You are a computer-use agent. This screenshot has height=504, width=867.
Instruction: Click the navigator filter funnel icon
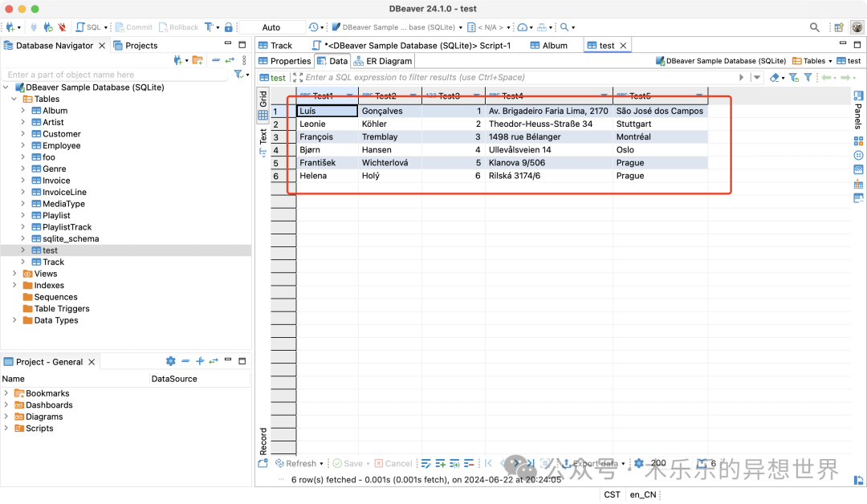click(238, 74)
